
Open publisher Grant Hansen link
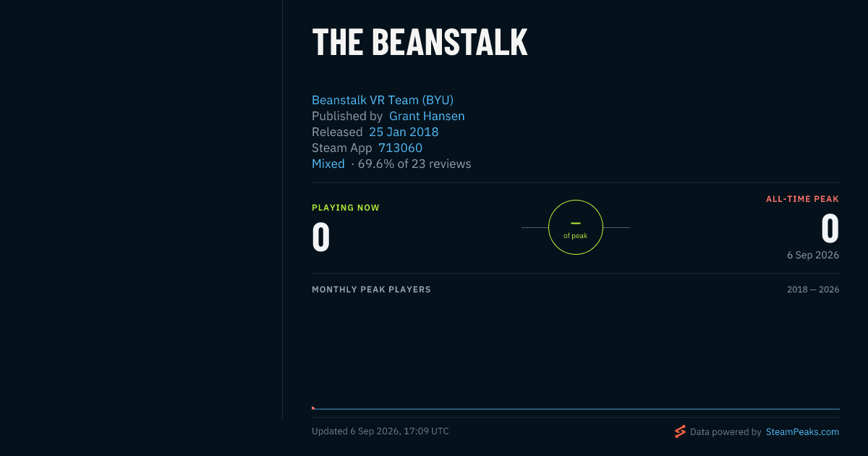427,116
